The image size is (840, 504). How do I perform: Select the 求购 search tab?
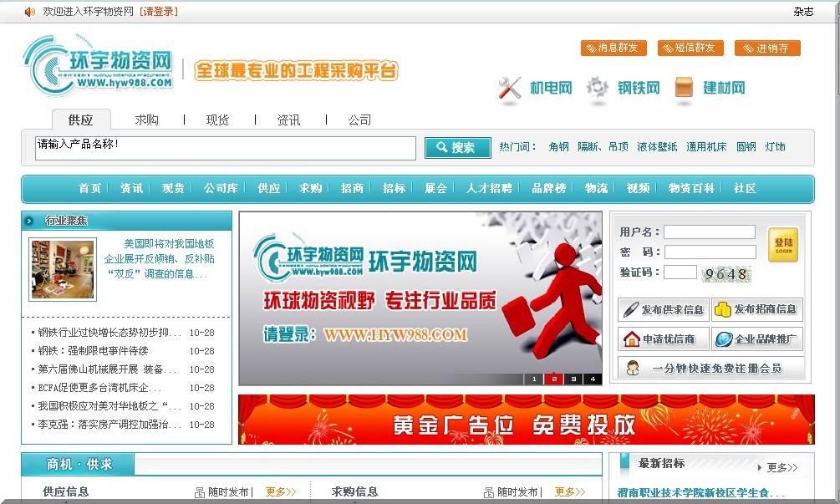pos(146,120)
